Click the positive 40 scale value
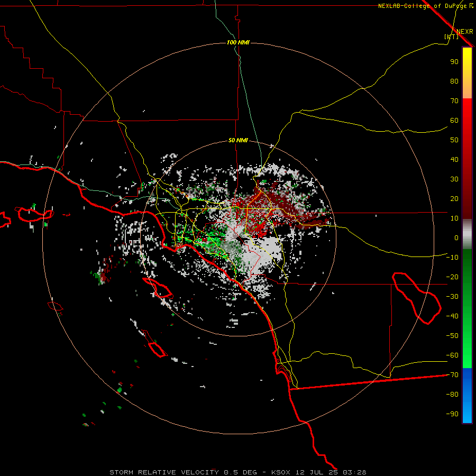Image resolution: width=476 pixels, height=476 pixels. pos(454,160)
